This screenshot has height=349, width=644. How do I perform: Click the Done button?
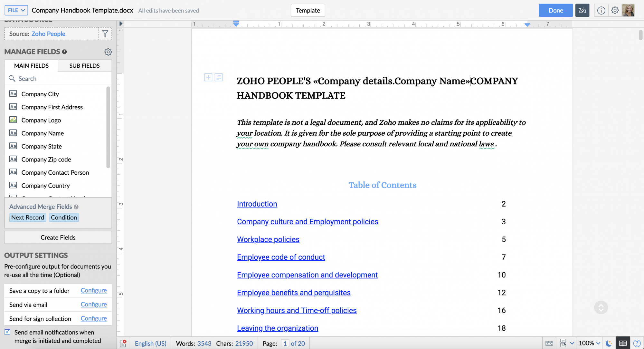[x=556, y=10]
